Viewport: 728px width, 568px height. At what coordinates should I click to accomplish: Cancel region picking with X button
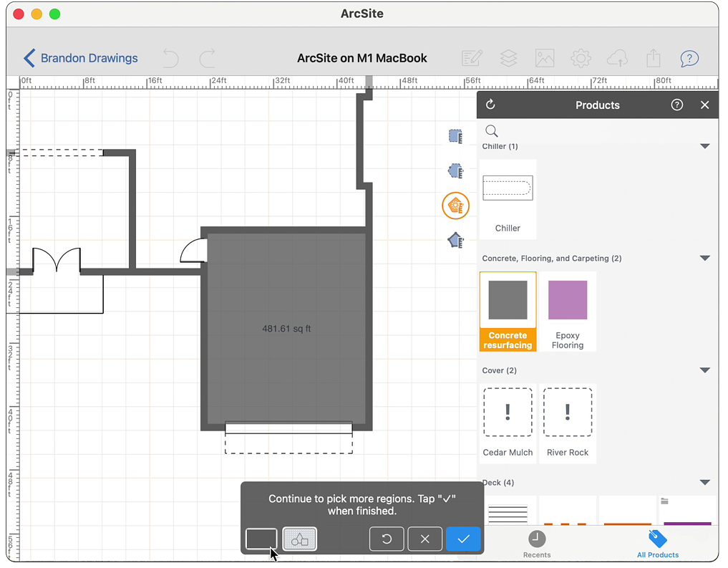coord(424,539)
